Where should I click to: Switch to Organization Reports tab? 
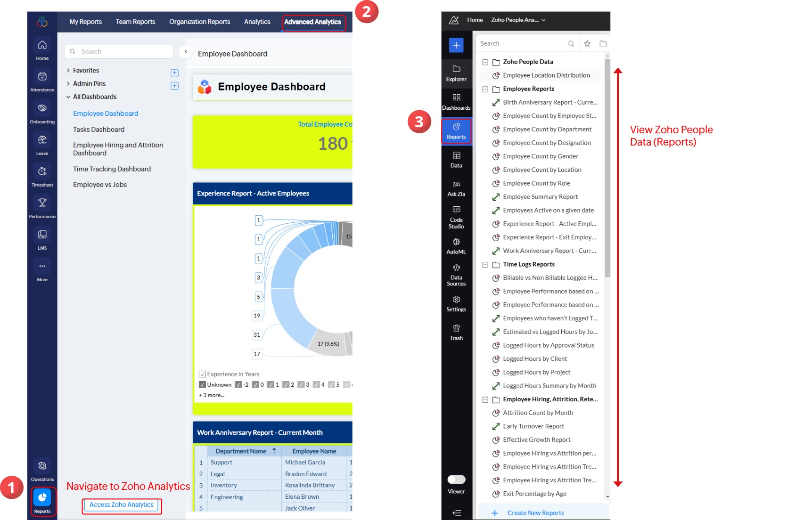click(x=200, y=22)
